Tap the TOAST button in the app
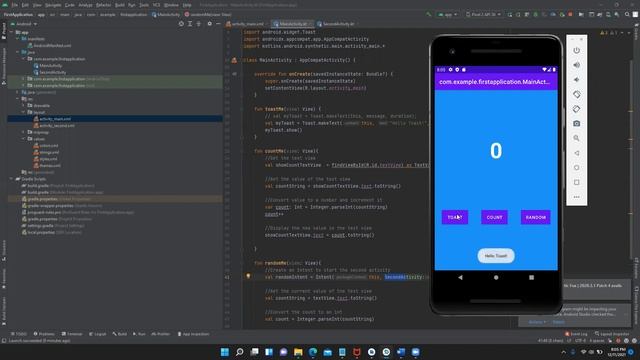The image size is (640, 360). click(x=455, y=217)
